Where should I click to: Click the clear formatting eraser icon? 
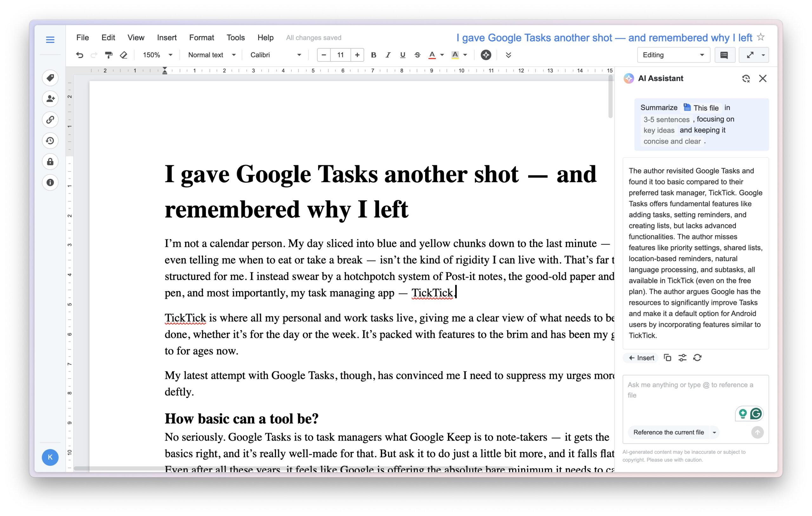click(123, 55)
